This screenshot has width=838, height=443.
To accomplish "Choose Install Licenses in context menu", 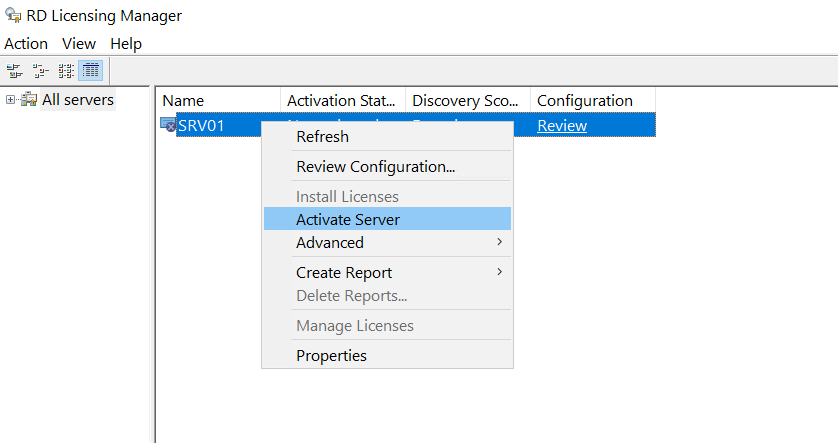I will click(x=387, y=197).
